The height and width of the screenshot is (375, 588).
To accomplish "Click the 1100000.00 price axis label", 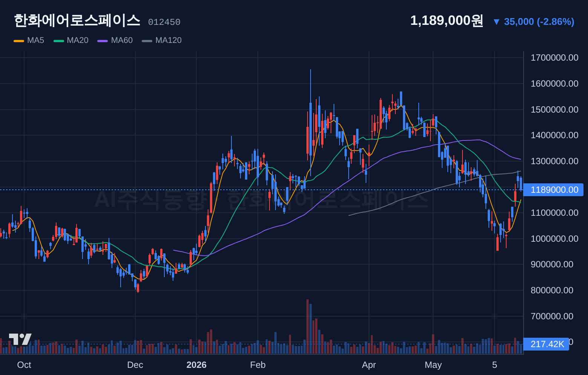I will (x=554, y=213).
